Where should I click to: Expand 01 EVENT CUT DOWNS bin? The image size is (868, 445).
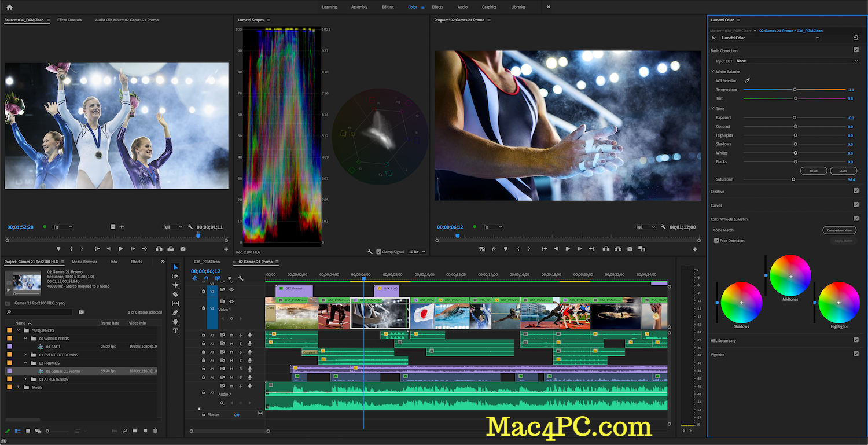click(x=25, y=355)
